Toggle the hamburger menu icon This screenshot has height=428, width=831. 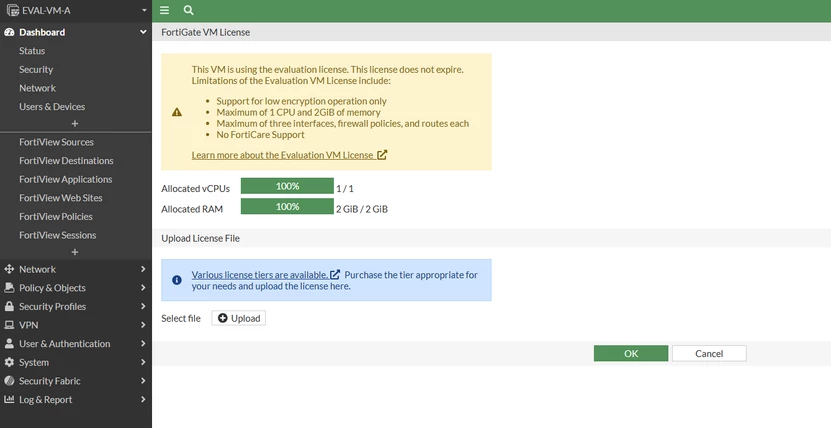[x=164, y=10]
